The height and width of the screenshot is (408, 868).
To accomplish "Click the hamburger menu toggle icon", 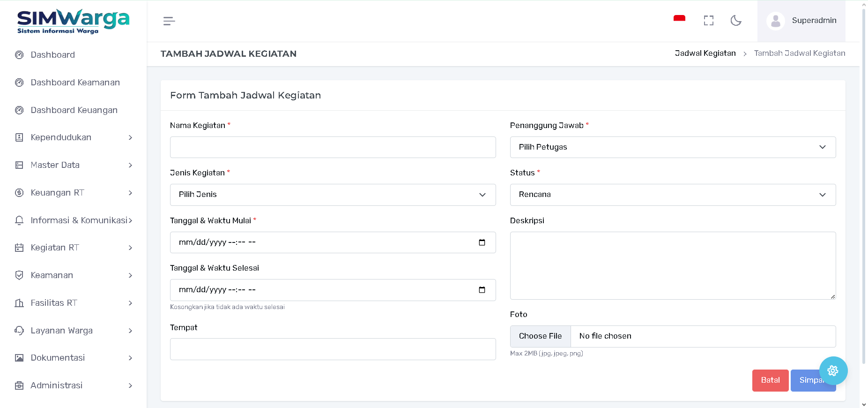I will pos(169,21).
